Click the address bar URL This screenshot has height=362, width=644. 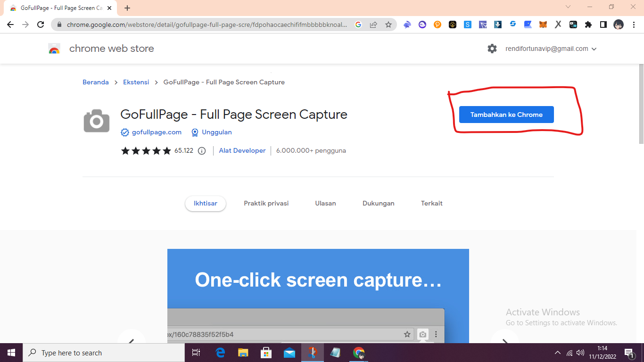[207, 25]
